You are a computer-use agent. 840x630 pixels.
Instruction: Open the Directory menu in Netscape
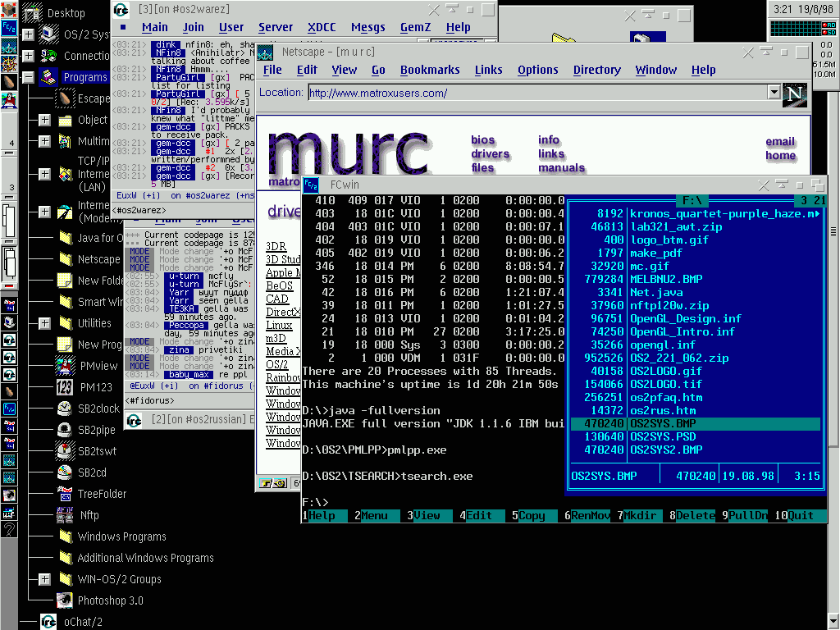tap(597, 71)
